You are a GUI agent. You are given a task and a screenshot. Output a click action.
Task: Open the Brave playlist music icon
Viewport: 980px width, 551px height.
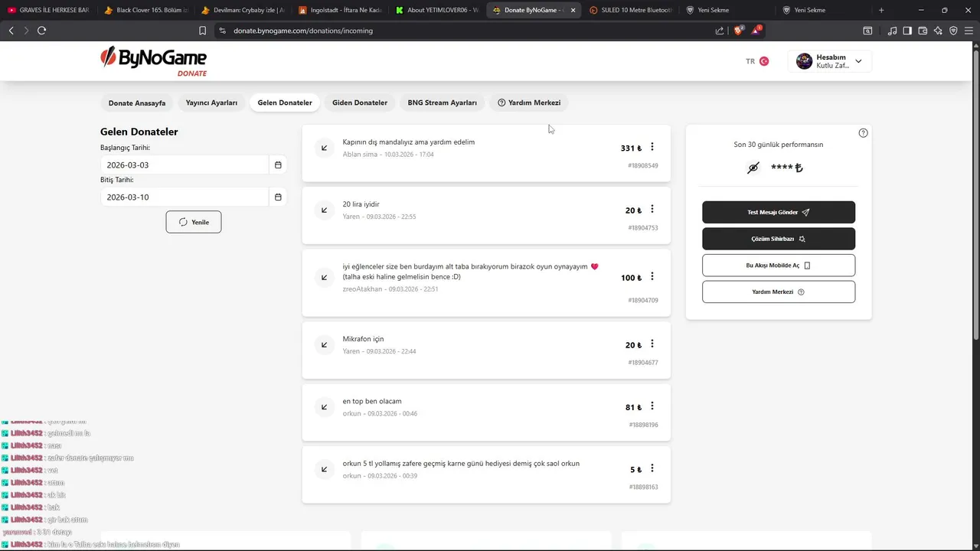pos(892,31)
